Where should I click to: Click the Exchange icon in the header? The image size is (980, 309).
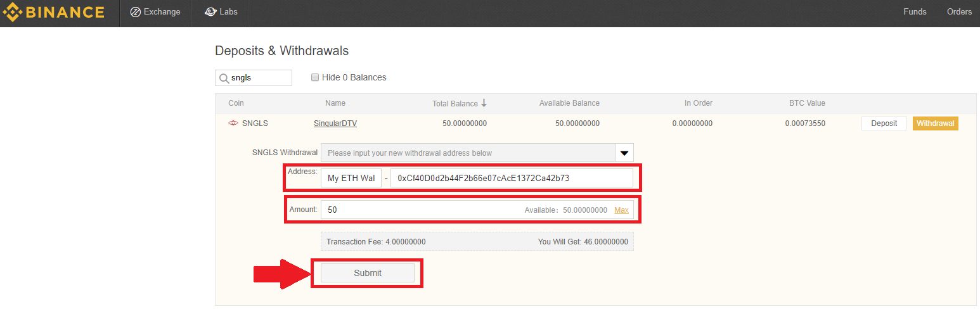click(x=135, y=12)
